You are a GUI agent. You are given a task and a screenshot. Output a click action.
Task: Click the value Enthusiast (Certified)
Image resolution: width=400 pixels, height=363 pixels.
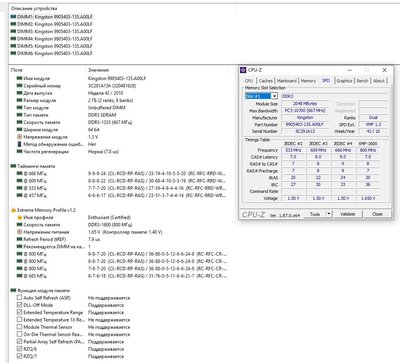pyautogui.click(x=109, y=217)
